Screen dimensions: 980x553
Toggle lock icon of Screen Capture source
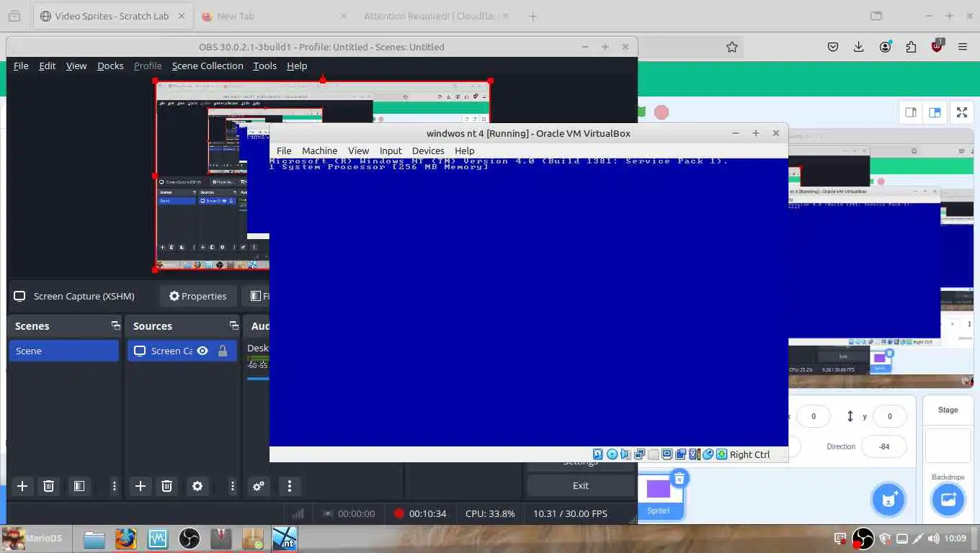pos(223,351)
